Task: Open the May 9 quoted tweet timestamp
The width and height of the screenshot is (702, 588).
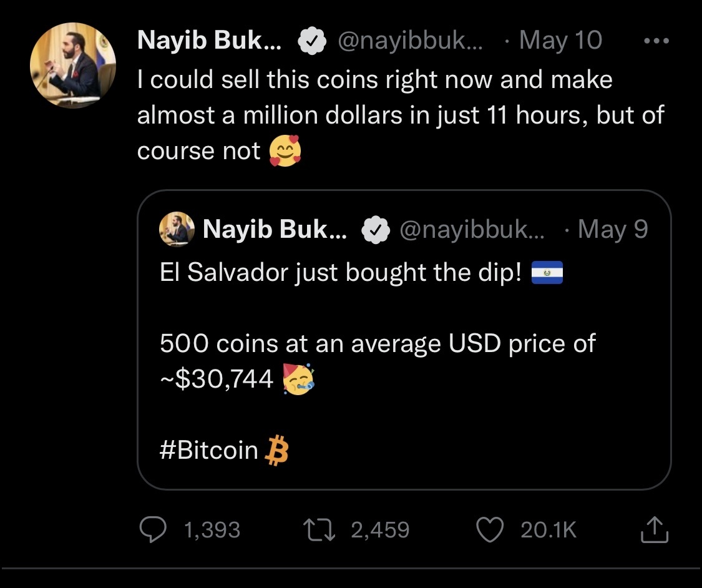Action: (612, 230)
